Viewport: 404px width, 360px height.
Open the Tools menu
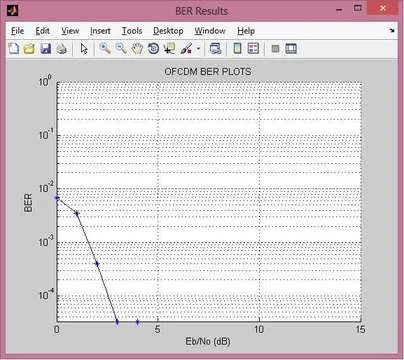[132, 31]
